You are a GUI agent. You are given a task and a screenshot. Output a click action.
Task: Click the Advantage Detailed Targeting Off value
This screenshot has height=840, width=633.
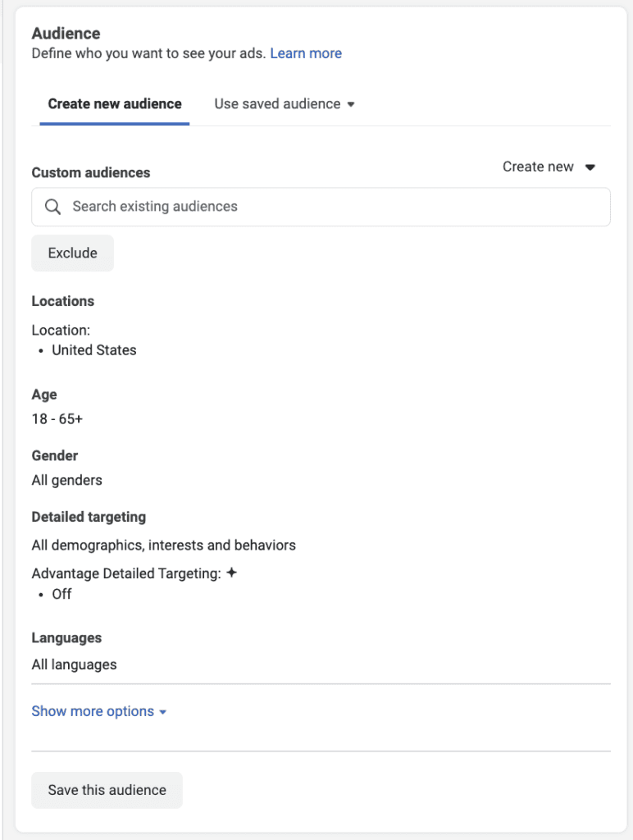coord(61,594)
